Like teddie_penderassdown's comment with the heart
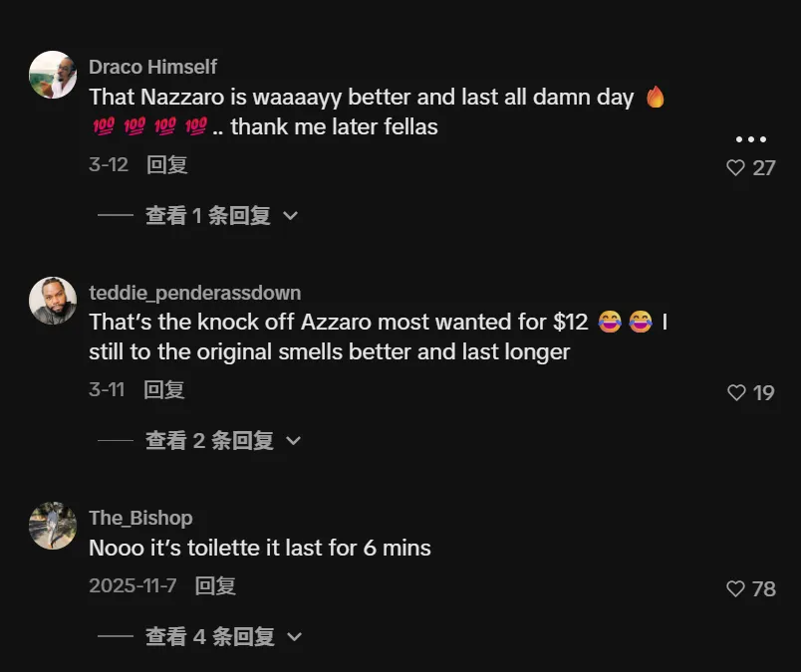Image resolution: width=801 pixels, height=672 pixels. coord(736,393)
